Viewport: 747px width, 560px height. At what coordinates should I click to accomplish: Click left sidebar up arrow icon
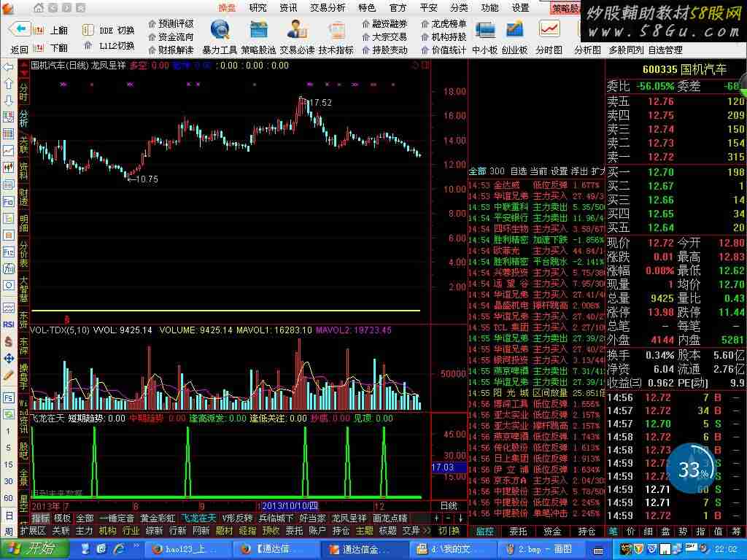click(x=8, y=84)
